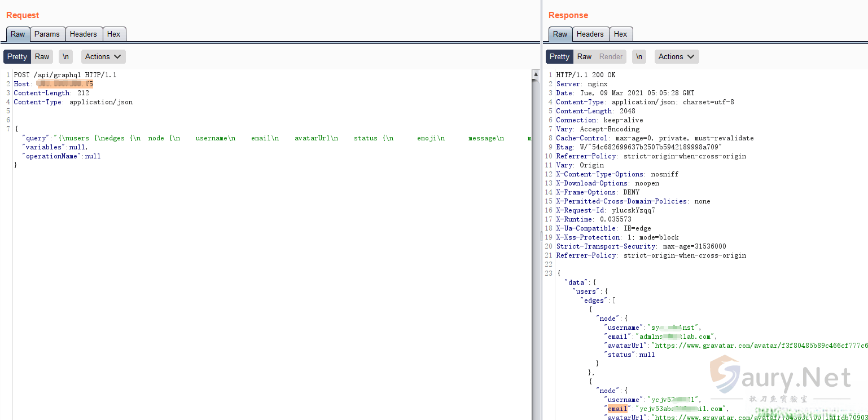Switch the request view to Raw formatting
The image size is (868, 420).
[42, 56]
